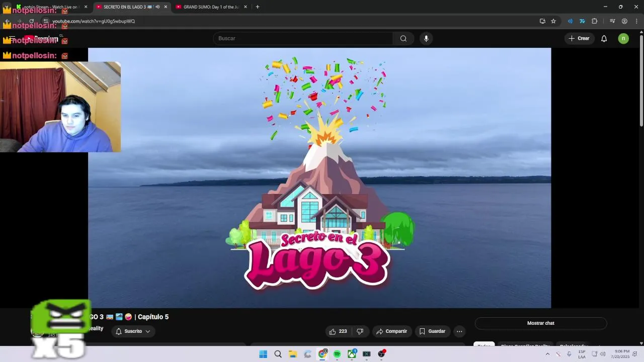Screen dimensions: 644x362
Task: Open Spotify from the taskbar
Action: point(337,354)
